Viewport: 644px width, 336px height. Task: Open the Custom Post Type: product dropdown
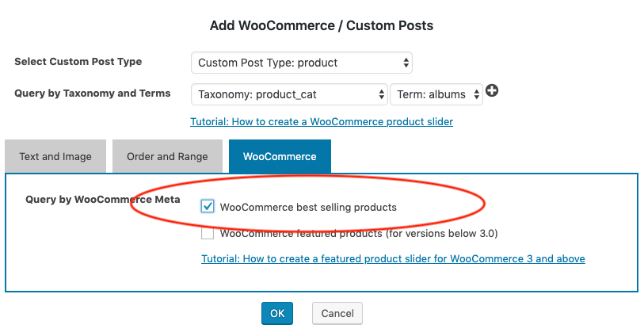click(x=301, y=63)
